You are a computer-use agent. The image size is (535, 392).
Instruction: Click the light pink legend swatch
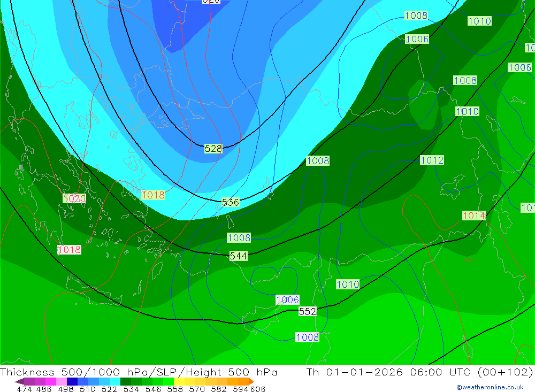coord(62,381)
